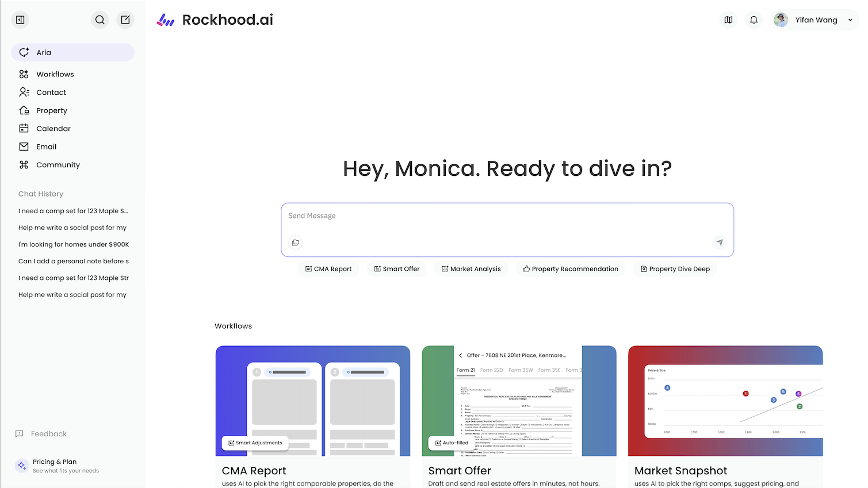The height and width of the screenshot is (488, 868).
Task: Choose the Market Analysis quick action
Action: point(471,268)
